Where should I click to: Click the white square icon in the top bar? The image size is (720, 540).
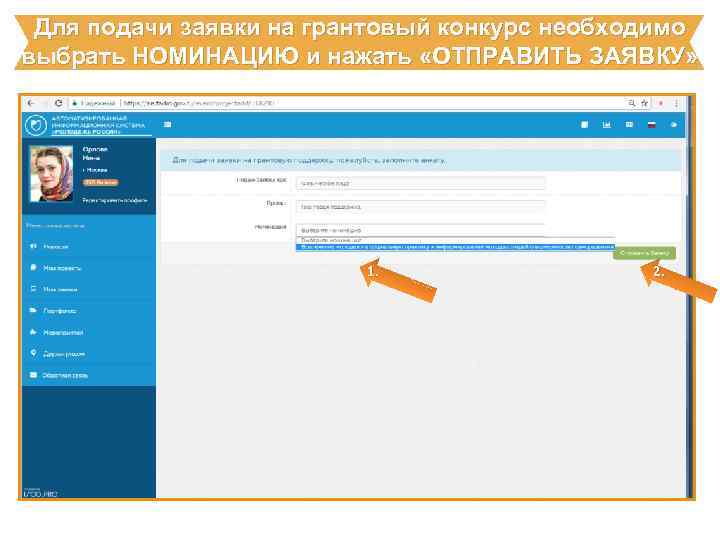[585, 124]
